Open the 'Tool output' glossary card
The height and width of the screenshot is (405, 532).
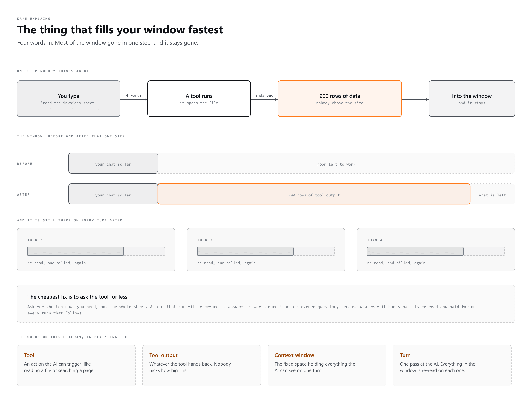pos(201,365)
